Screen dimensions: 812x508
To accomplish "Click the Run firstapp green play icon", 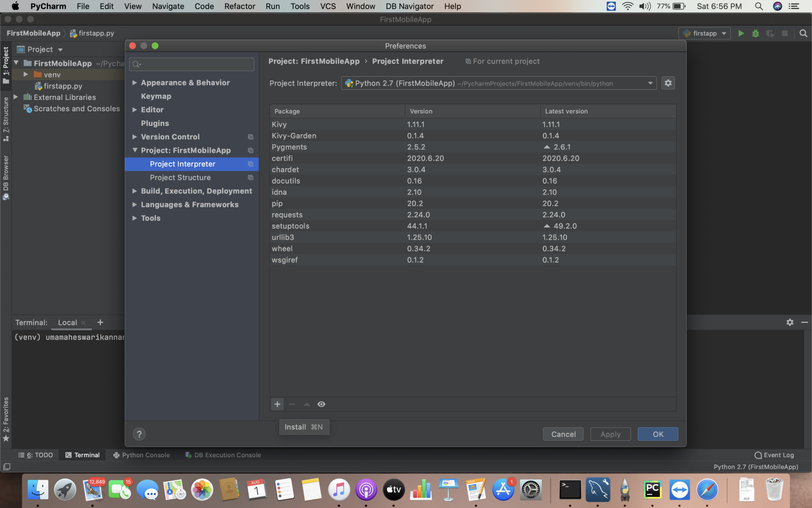I will tap(741, 33).
